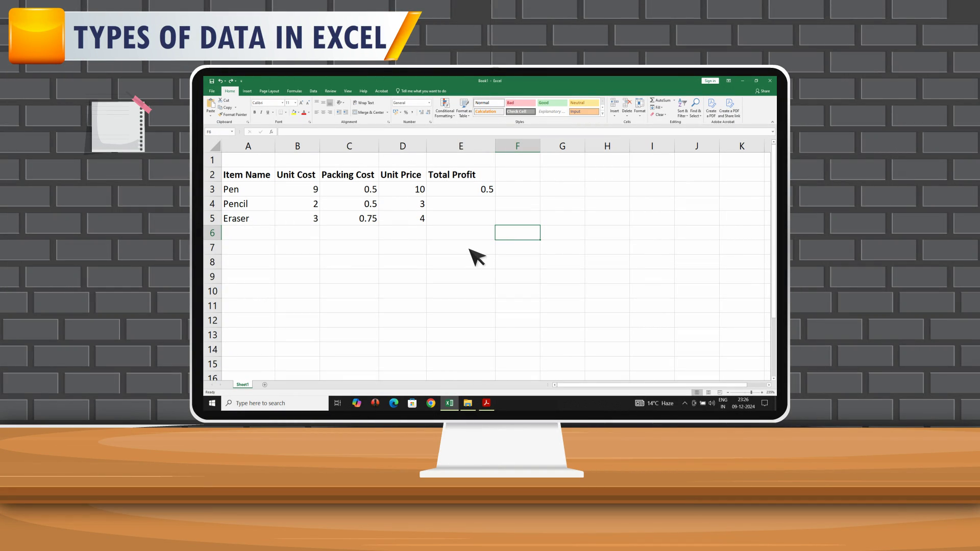This screenshot has height=551, width=980.
Task: Open Sort & Filter tool
Action: tap(682, 104)
